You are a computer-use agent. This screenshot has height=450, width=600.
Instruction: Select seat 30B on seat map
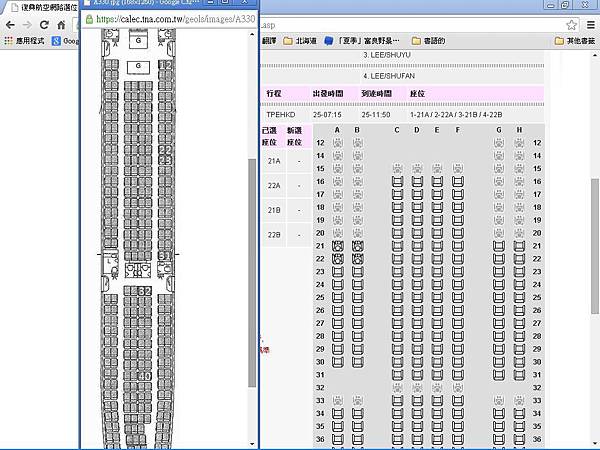357,362
